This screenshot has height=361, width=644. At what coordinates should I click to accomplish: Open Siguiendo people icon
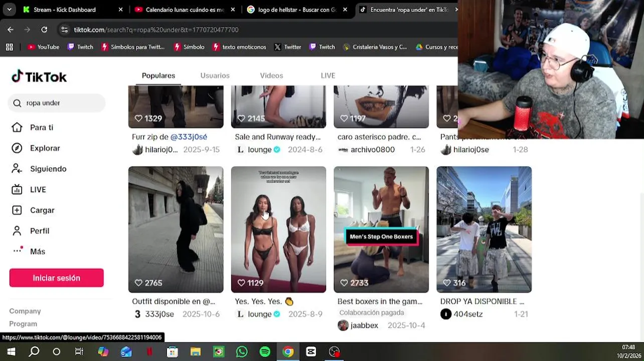(17, 168)
